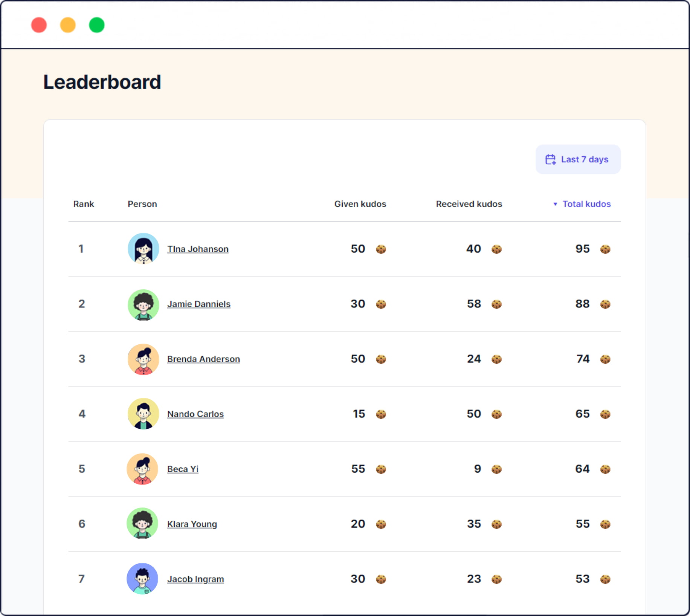Click cookie icon beside Jamie's received 58

[496, 304]
